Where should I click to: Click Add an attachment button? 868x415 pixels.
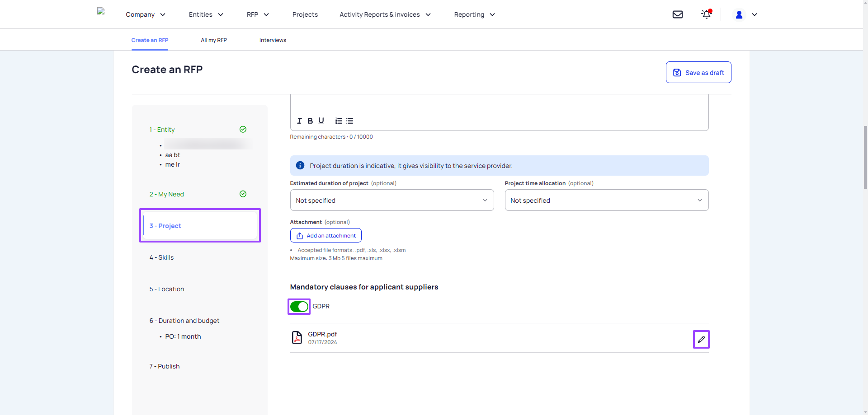click(x=326, y=235)
